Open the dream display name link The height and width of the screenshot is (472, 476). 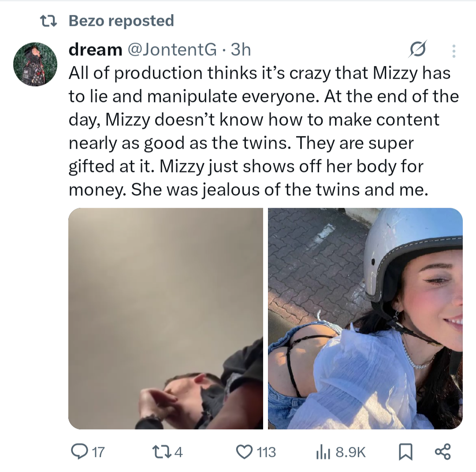[x=95, y=49]
